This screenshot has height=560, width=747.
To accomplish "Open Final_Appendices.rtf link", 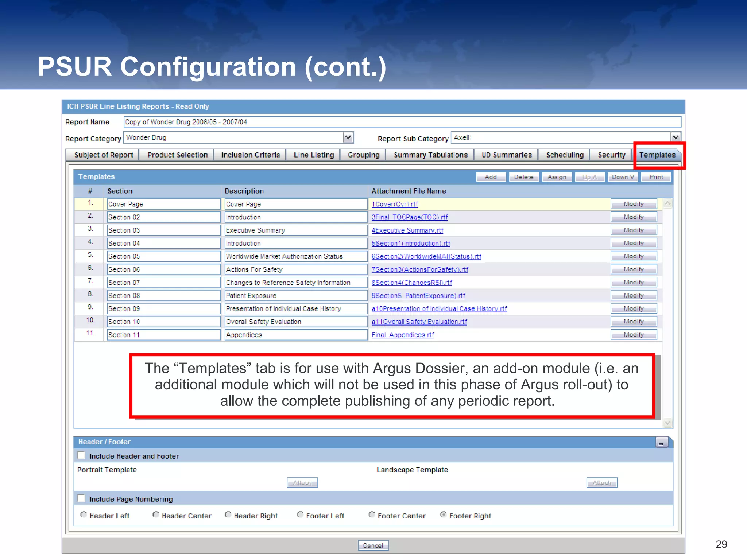I will [x=403, y=335].
